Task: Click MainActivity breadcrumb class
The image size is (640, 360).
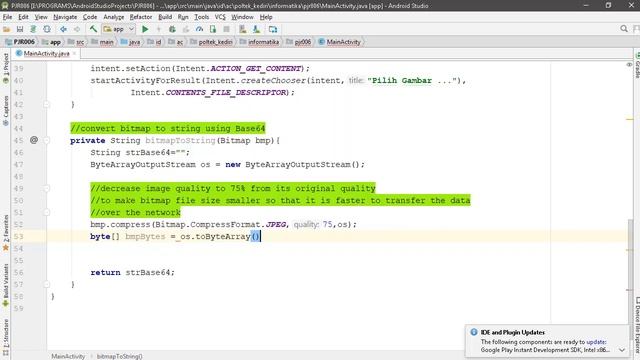Action: [x=340, y=42]
